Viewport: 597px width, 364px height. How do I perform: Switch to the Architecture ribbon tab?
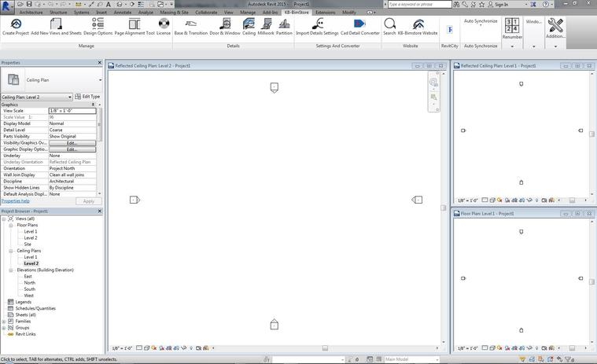coord(31,13)
